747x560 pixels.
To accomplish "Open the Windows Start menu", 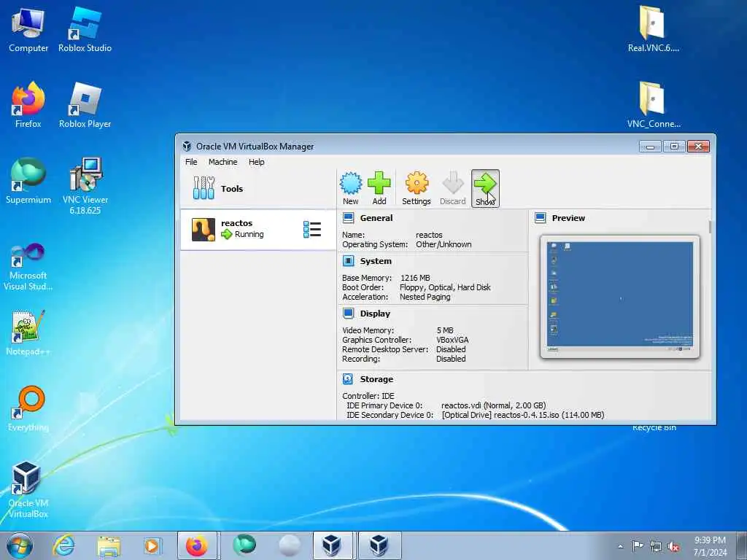I will pos(20,545).
